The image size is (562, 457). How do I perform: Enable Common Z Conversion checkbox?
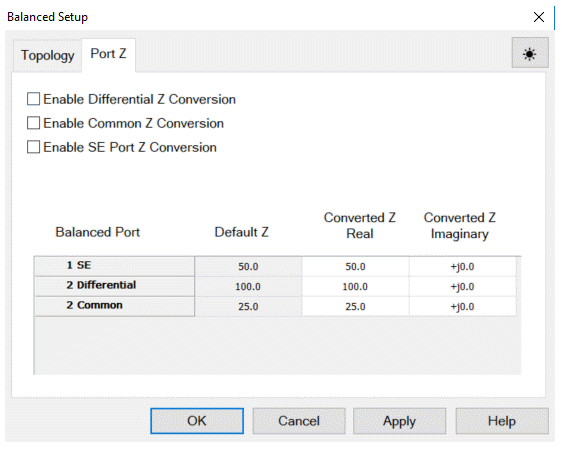(x=33, y=123)
